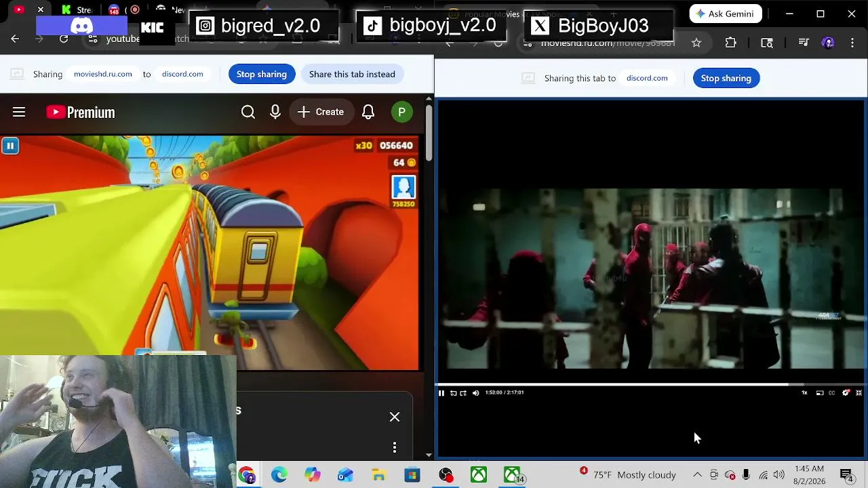Open Chrome media controls icon
868x488 pixels.
(804, 43)
